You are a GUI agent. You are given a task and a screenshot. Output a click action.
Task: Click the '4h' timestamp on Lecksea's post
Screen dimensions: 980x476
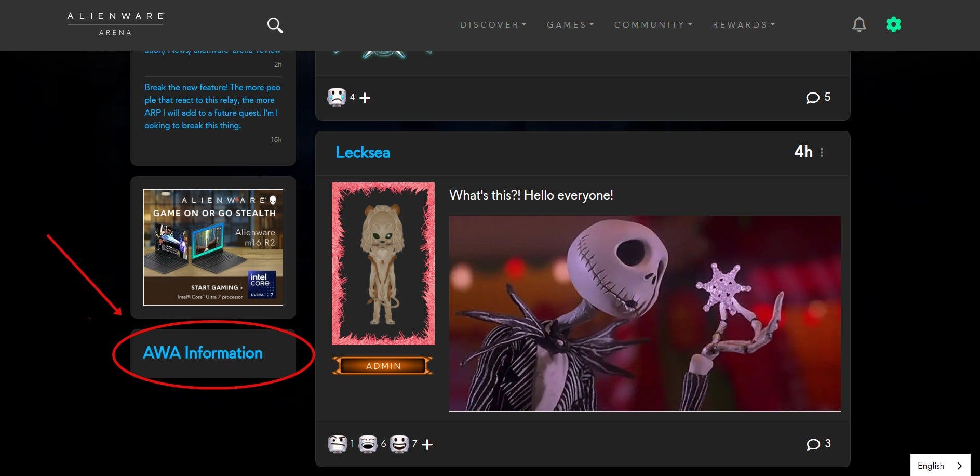803,152
